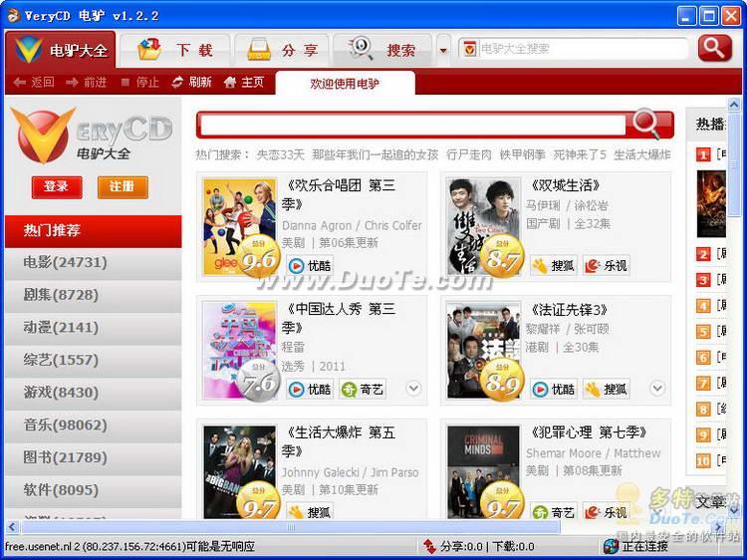The image size is (747, 560).
Task: Open the 双城生活 poster thumbnail
Action: 484,227
